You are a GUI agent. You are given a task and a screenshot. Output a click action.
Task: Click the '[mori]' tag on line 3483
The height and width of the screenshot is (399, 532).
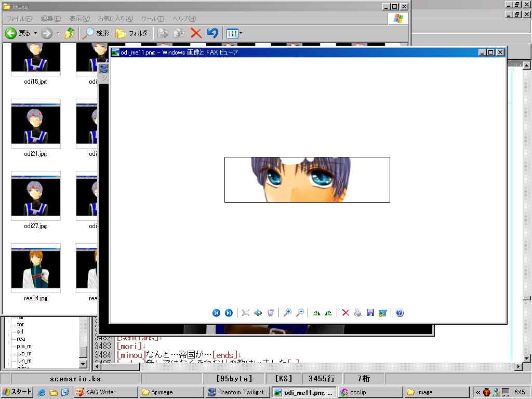point(129,347)
